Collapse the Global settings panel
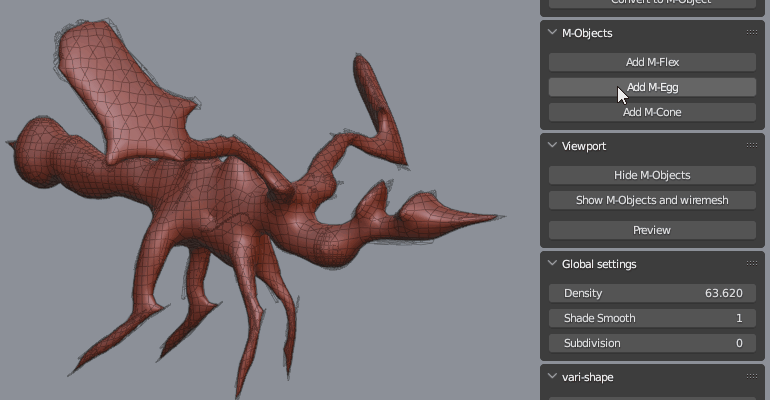The height and width of the screenshot is (400, 770). coord(552,264)
